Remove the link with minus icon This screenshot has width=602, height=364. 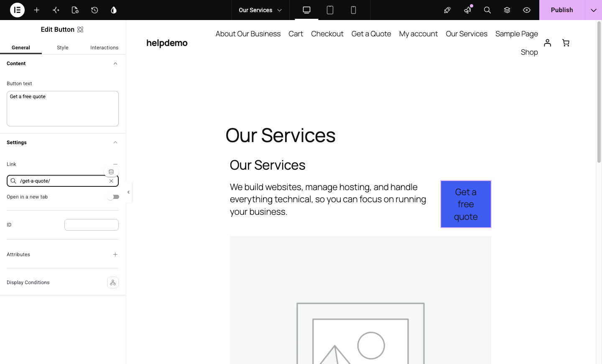pyautogui.click(x=115, y=164)
